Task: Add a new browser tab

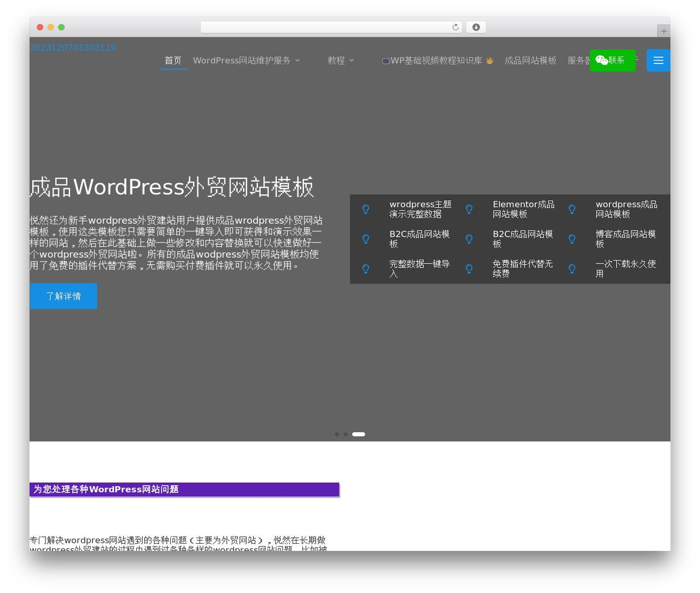Action: pyautogui.click(x=663, y=31)
